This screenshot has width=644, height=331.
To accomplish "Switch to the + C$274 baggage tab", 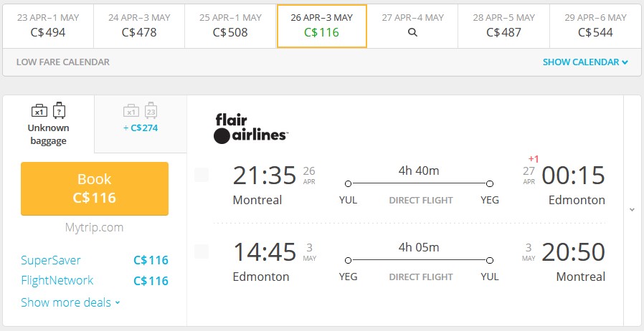I will click(x=141, y=124).
